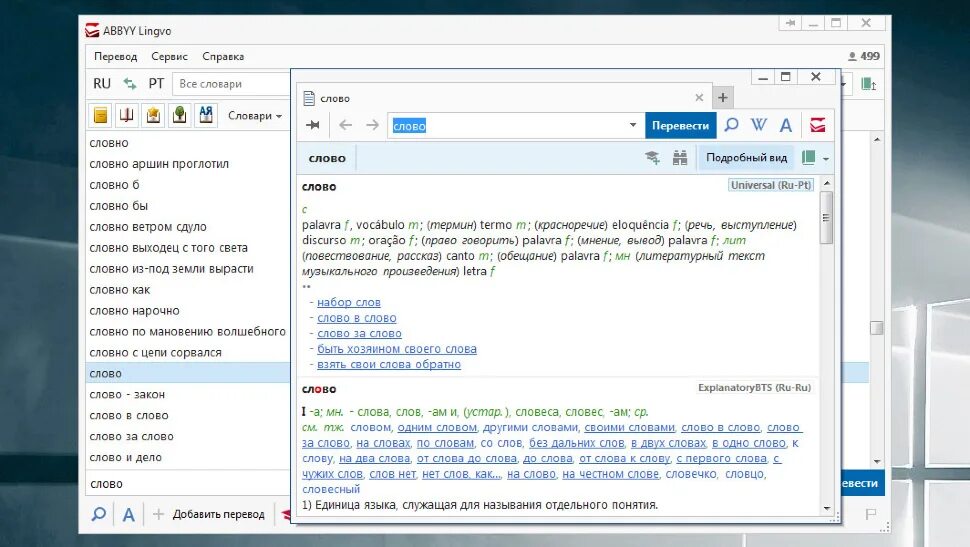Pin the card window with pushpin icon
This screenshot has width=970, height=547.
tap(313, 125)
